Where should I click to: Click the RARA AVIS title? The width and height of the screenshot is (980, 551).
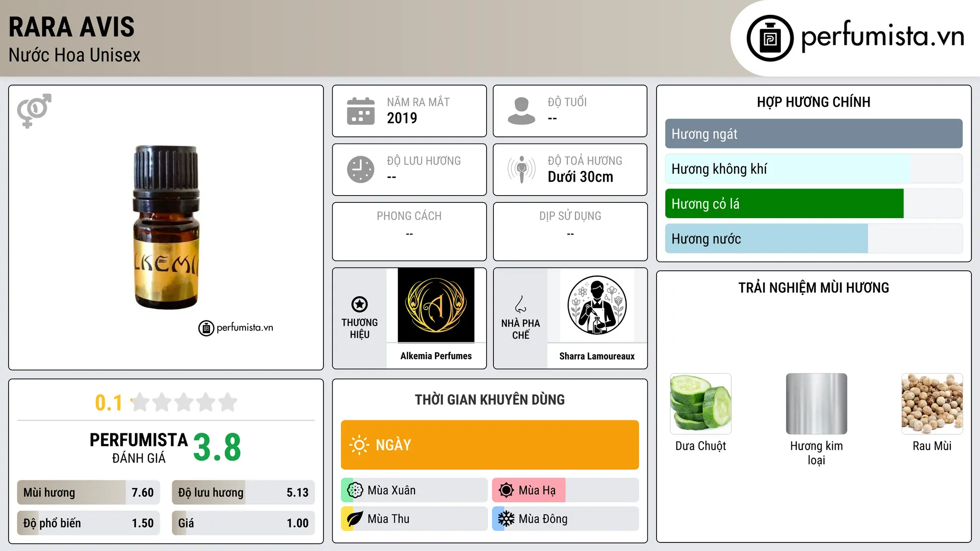click(x=72, y=27)
